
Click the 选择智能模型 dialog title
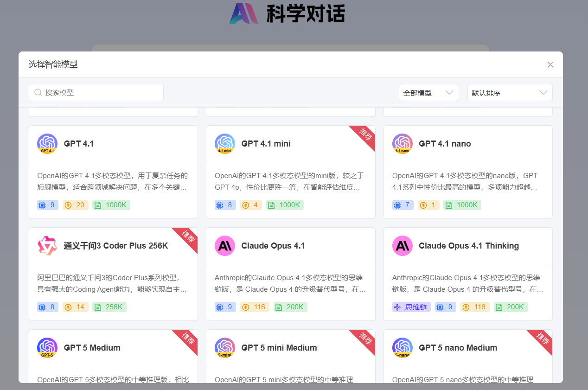click(x=53, y=64)
